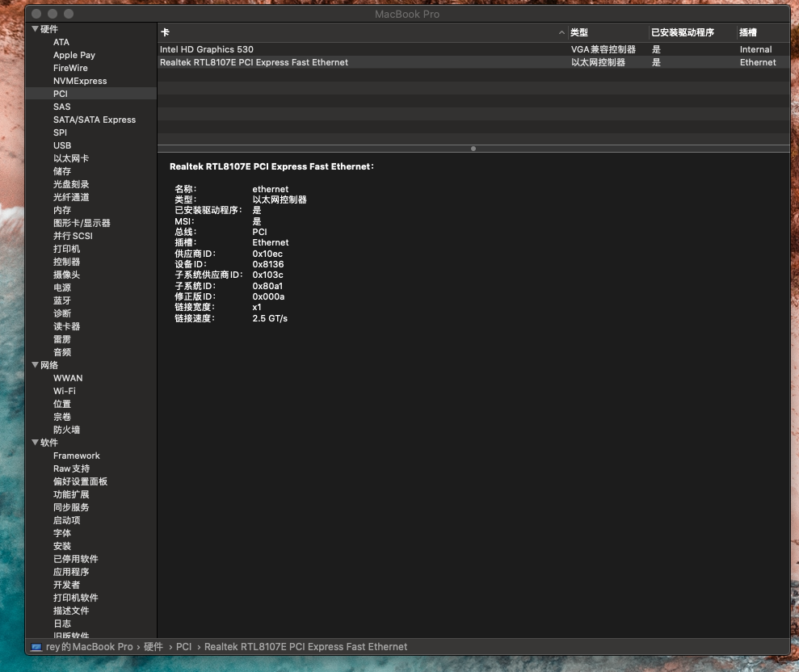Sort by the 类型 column header
The width and height of the screenshot is (799, 672).
point(608,32)
